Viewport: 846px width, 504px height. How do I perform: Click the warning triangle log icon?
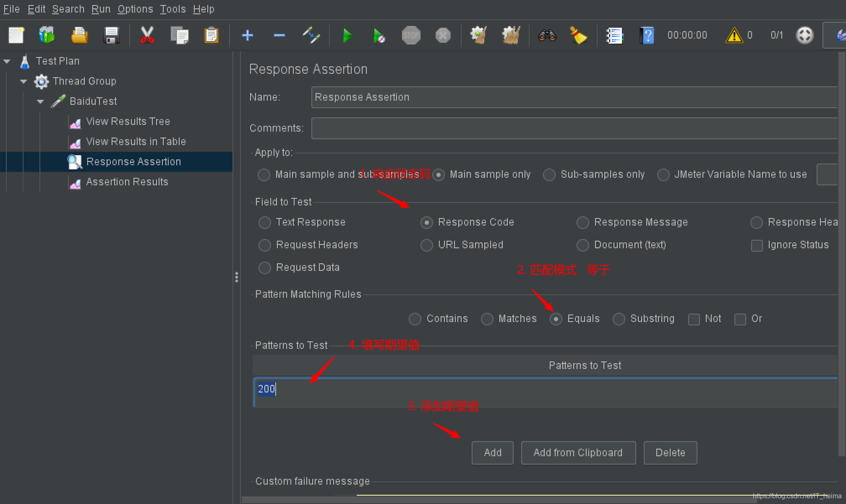[x=734, y=35]
